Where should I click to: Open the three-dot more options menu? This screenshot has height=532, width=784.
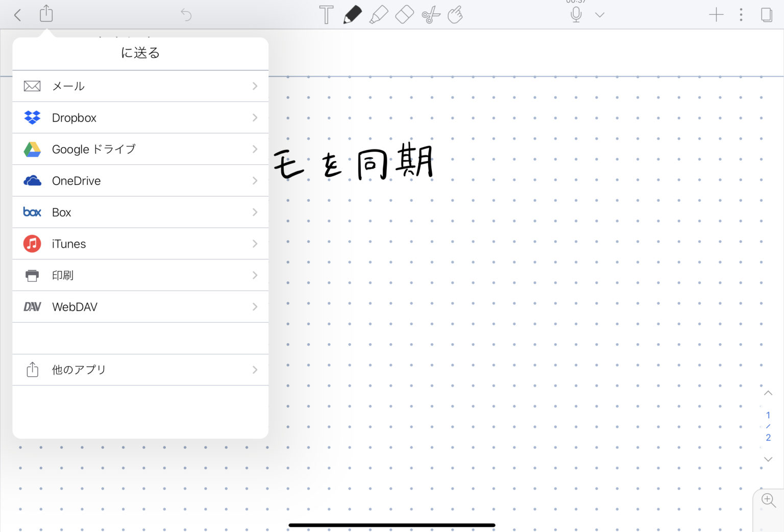pos(741,15)
